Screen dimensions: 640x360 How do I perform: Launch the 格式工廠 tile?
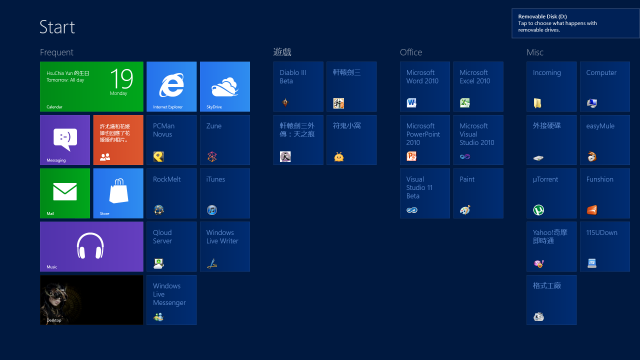551,300
